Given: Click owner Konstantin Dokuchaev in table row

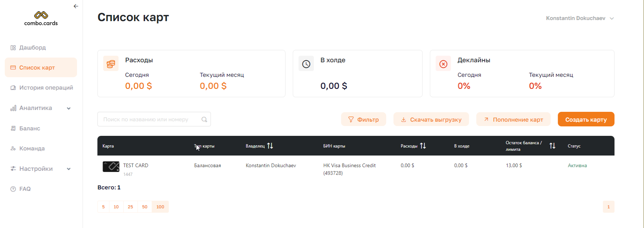Looking at the screenshot, I should 271,165.
